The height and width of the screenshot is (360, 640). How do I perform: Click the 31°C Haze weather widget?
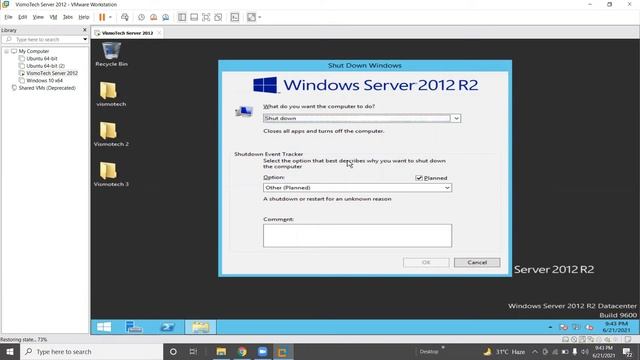504,351
